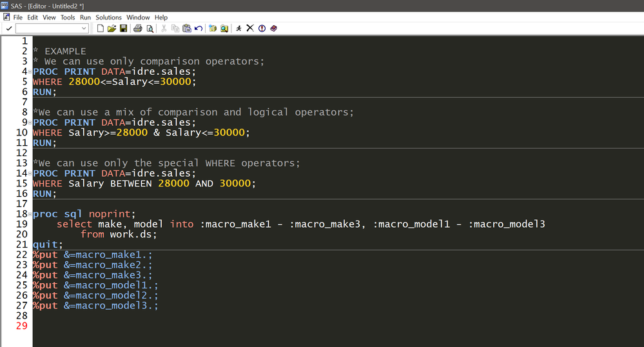The width and height of the screenshot is (644, 347).
Task: Open Print Preview from the toolbar
Action: coord(150,28)
